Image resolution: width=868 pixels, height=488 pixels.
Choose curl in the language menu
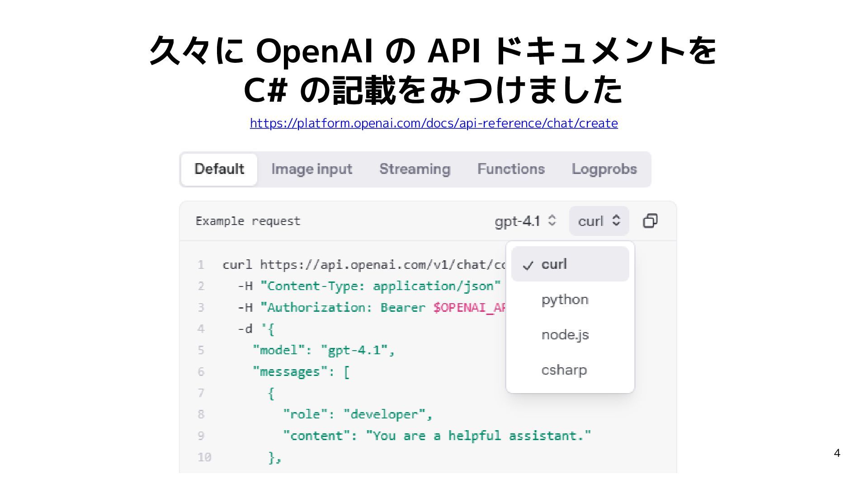570,264
